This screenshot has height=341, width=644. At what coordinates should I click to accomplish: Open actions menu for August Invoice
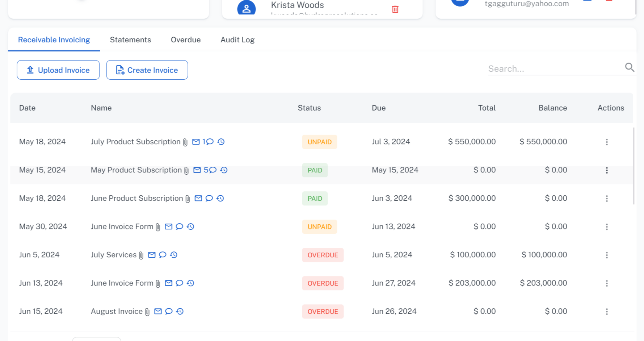click(x=607, y=312)
